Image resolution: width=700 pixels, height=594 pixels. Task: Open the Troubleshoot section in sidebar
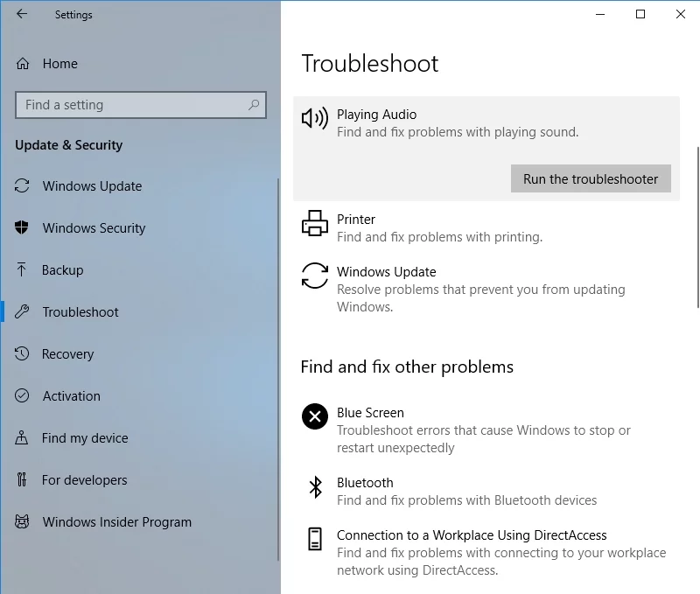pos(80,312)
